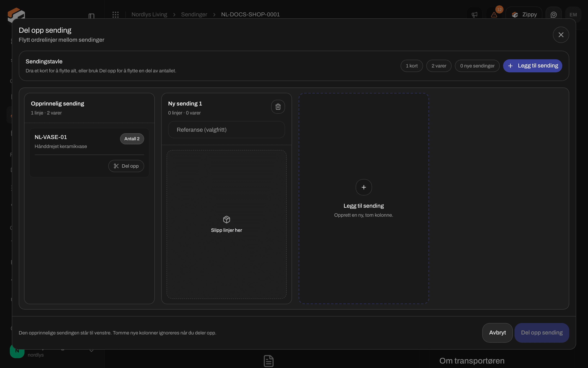Open the announcements megaphone icon
This screenshot has width=588, height=368.
click(474, 15)
